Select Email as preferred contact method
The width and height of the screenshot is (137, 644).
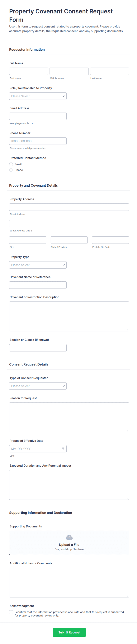click(11, 164)
